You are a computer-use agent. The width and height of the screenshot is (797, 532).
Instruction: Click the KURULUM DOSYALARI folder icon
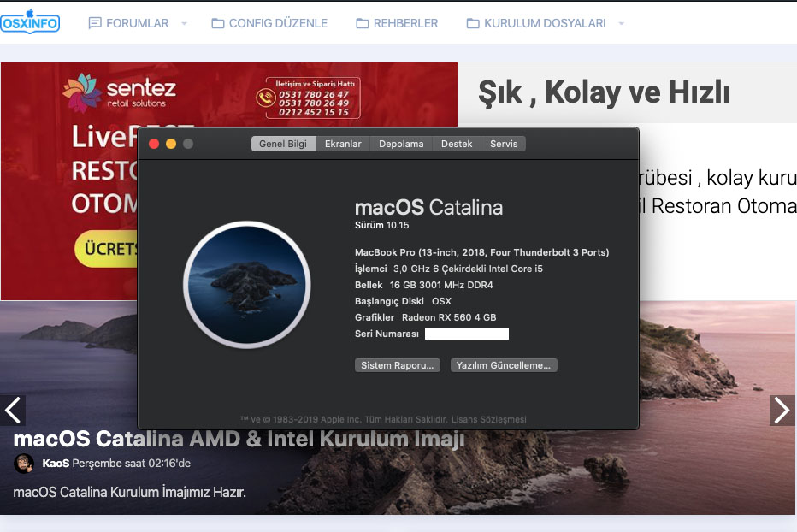473,23
